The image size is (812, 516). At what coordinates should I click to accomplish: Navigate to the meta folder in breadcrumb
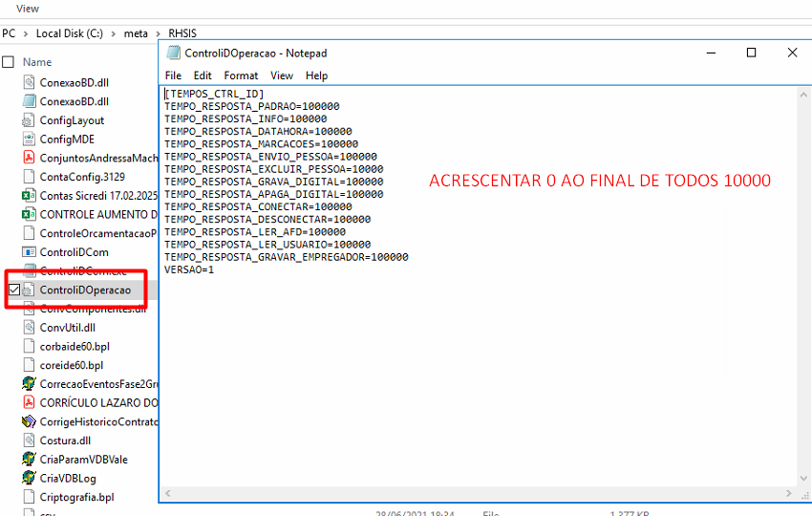136,33
